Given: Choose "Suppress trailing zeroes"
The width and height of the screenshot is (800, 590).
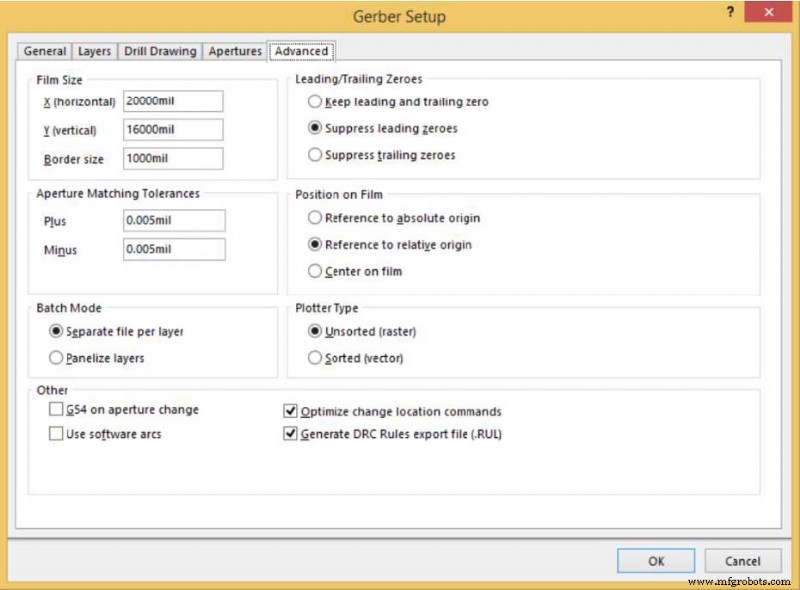Looking at the screenshot, I should tap(313, 155).
